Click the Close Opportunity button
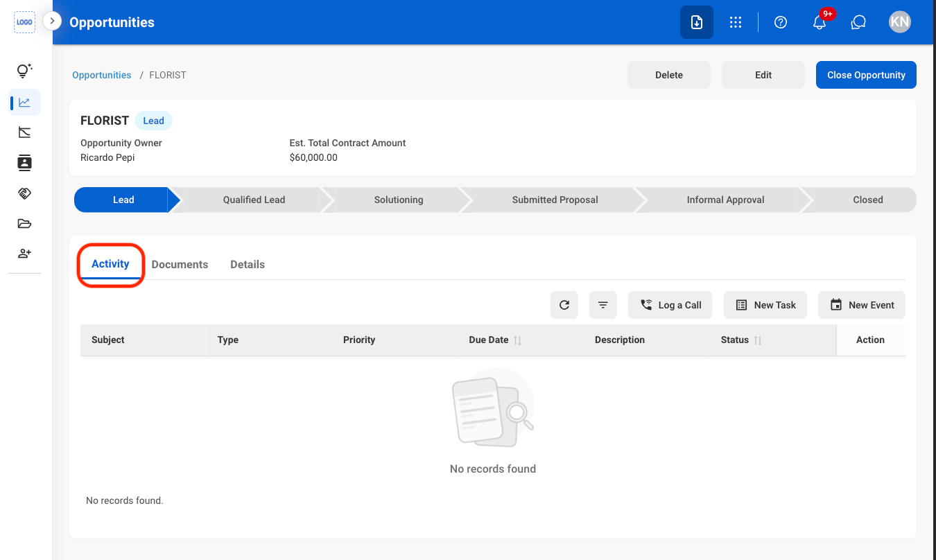Screen dimensions: 936x560 tap(866, 75)
